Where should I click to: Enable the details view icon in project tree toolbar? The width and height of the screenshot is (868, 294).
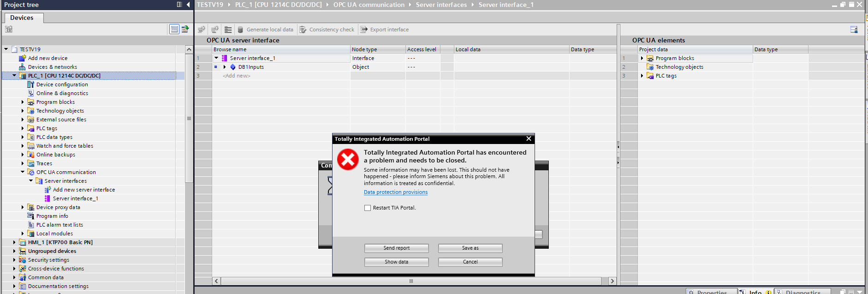point(174,29)
